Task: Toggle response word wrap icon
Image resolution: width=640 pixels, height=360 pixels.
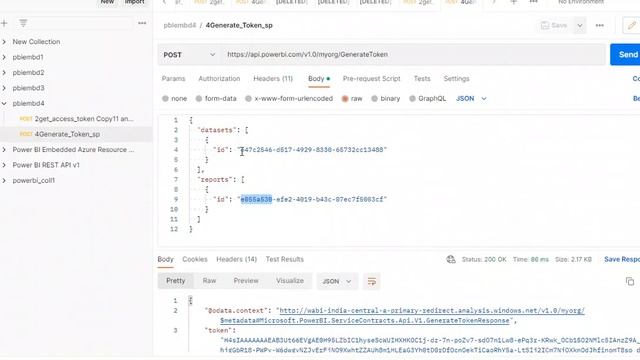Action: point(371,281)
